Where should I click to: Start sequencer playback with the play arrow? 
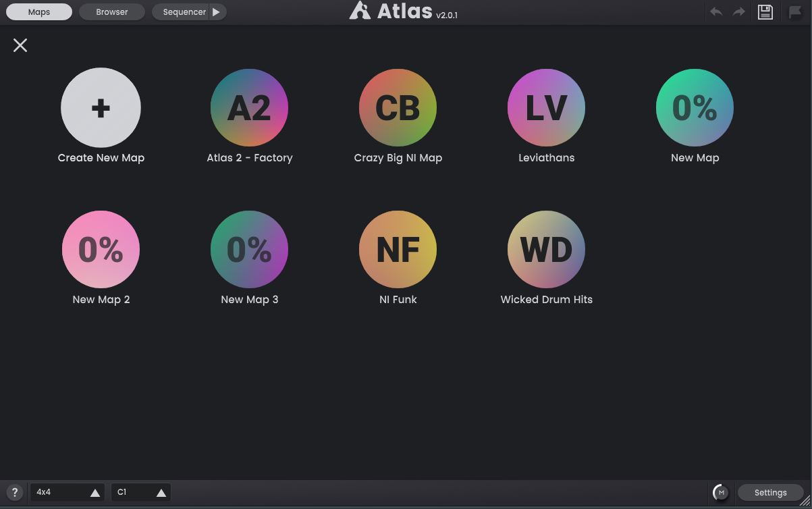click(217, 11)
